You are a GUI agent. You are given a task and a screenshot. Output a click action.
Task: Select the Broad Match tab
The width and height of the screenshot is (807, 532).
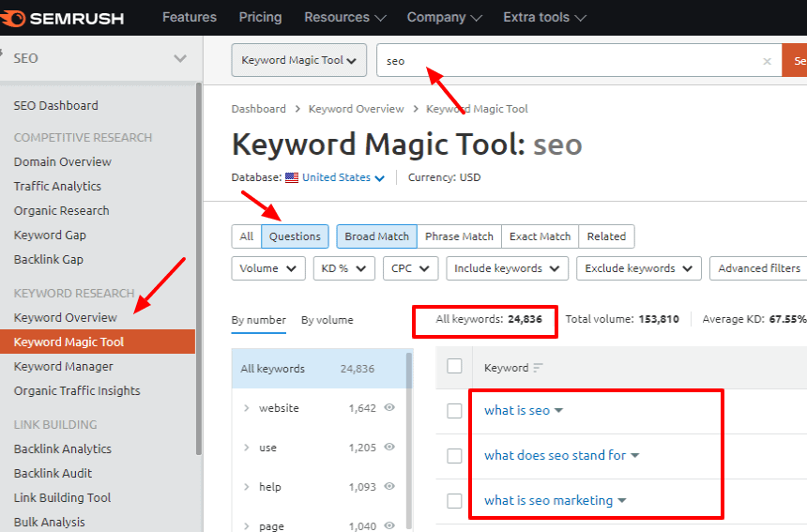point(376,236)
